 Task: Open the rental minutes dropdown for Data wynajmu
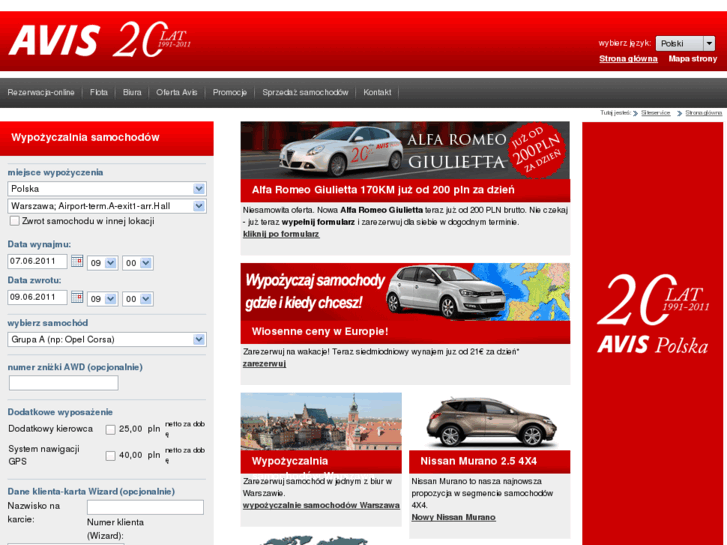pyautogui.click(x=138, y=263)
